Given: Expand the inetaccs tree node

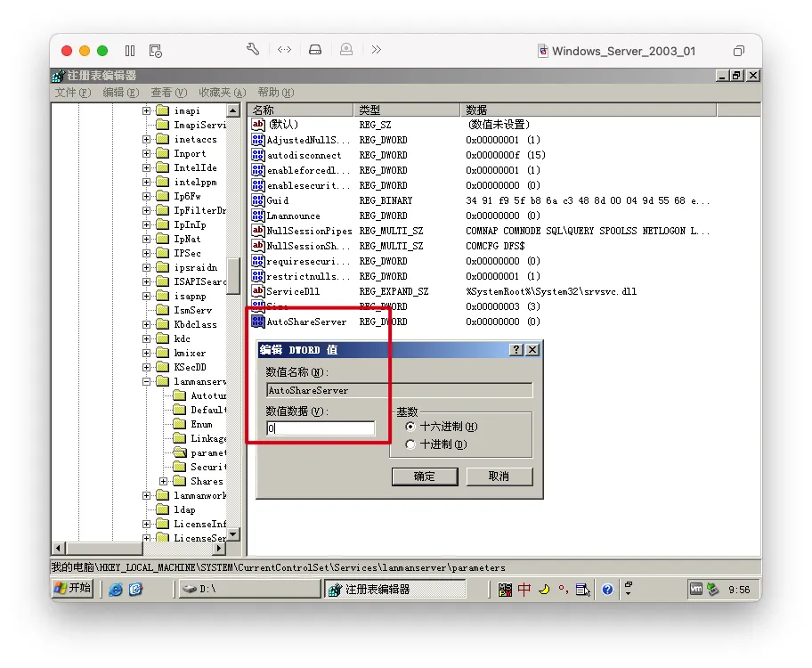Looking at the screenshot, I should coord(147,140).
